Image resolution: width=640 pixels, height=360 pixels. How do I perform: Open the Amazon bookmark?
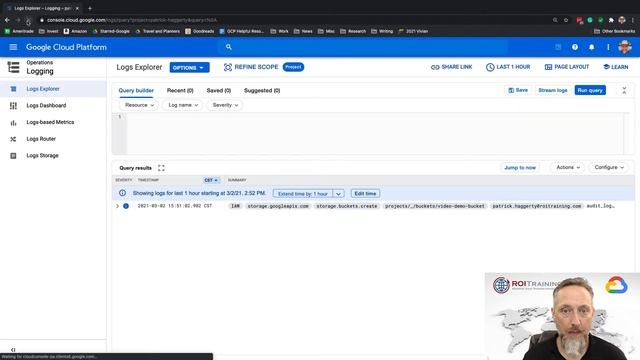[75, 31]
